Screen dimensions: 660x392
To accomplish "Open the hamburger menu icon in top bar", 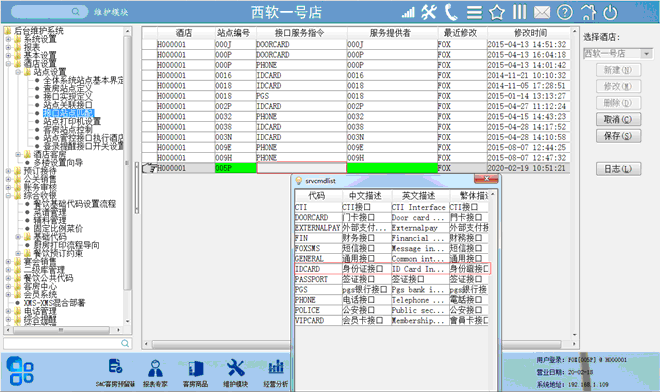I will pyautogui.click(x=474, y=12).
